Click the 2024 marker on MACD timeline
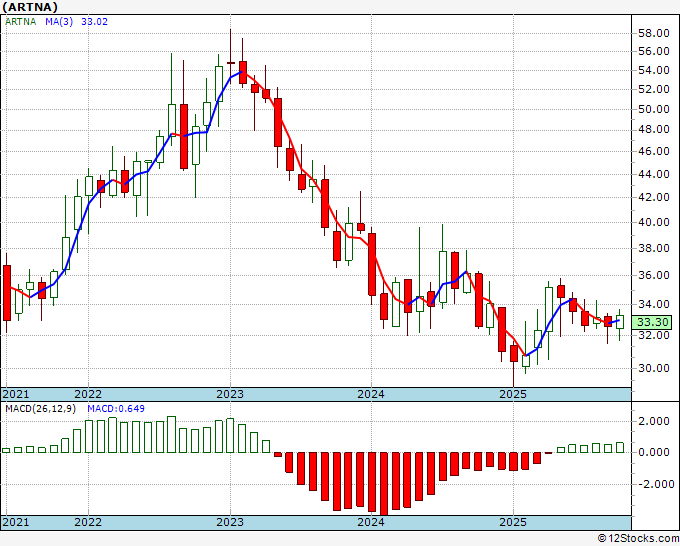Viewport: 680px width, 546px height. 371,522
